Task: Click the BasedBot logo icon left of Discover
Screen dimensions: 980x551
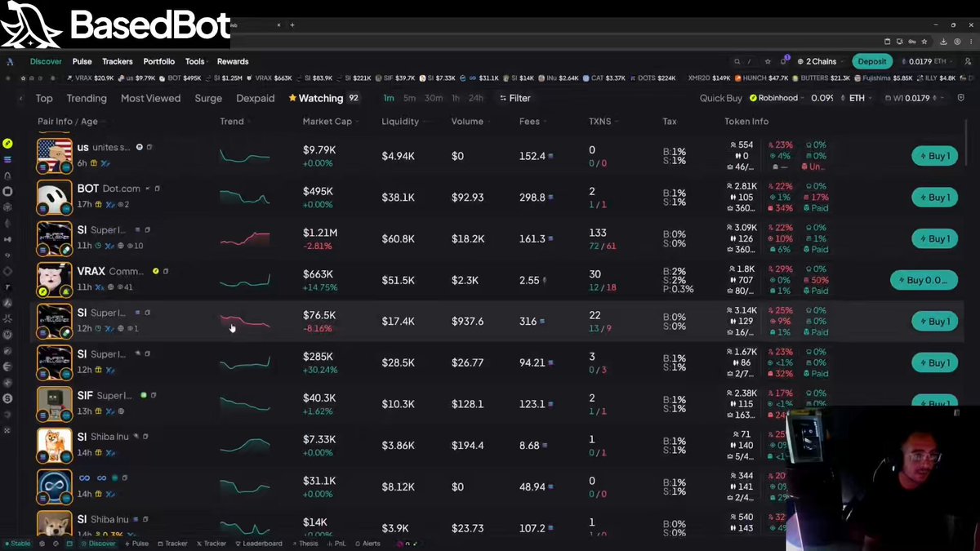Action: (x=11, y=61)
